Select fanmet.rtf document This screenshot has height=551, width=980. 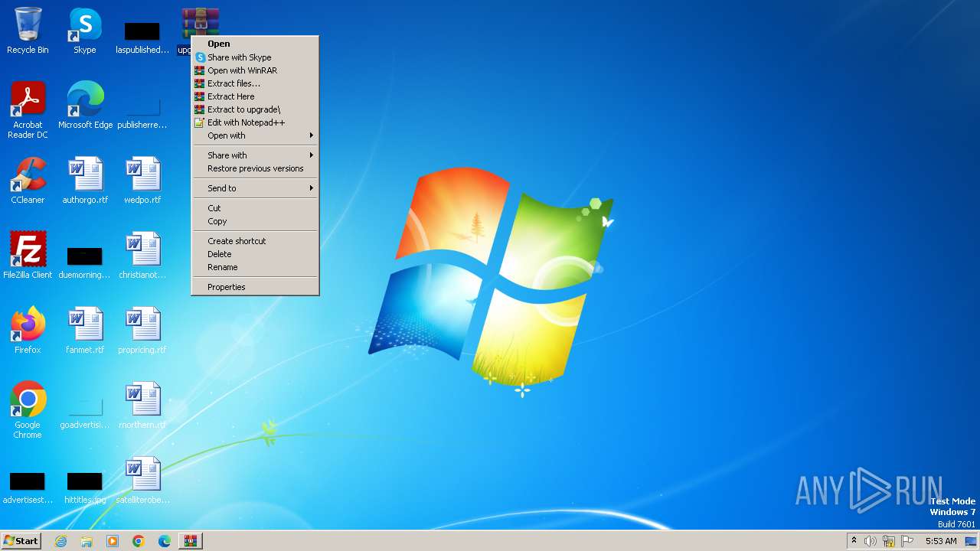point(85,331)
